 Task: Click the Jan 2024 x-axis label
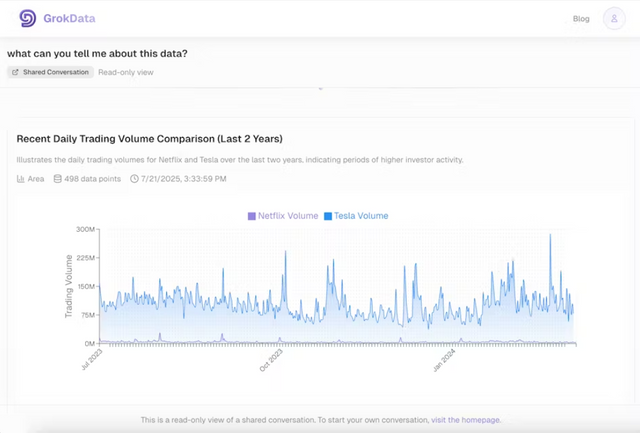[x=444, y=360]
